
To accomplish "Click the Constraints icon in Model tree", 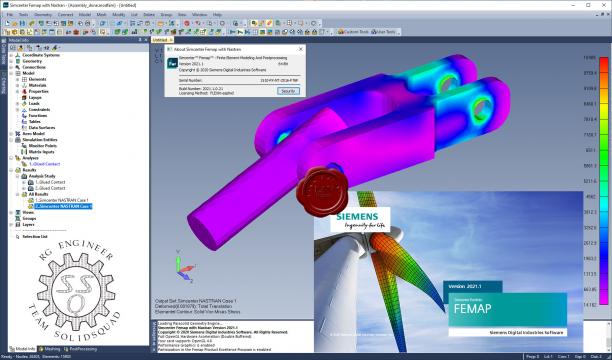I will coord(24,110).
